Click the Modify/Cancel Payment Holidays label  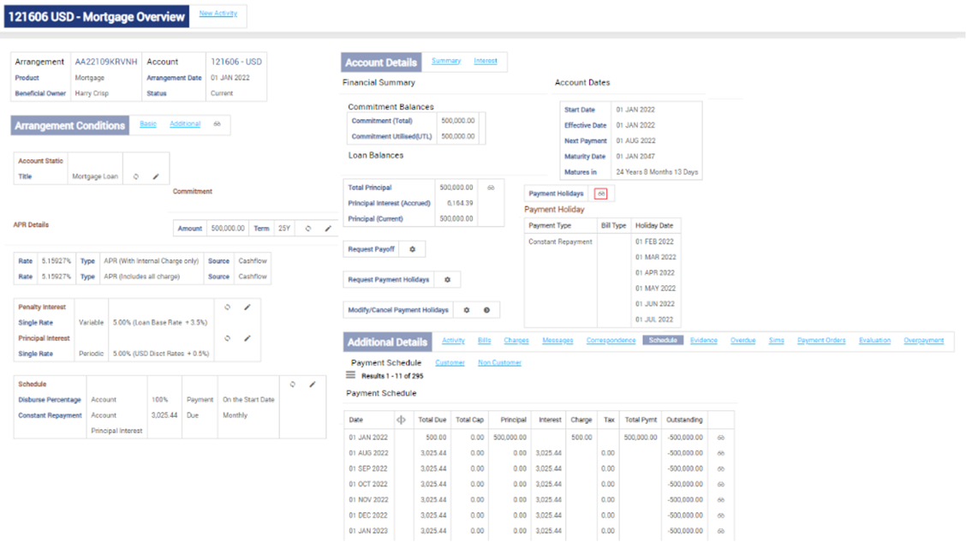pyautogui.click(x=398, y=310)
